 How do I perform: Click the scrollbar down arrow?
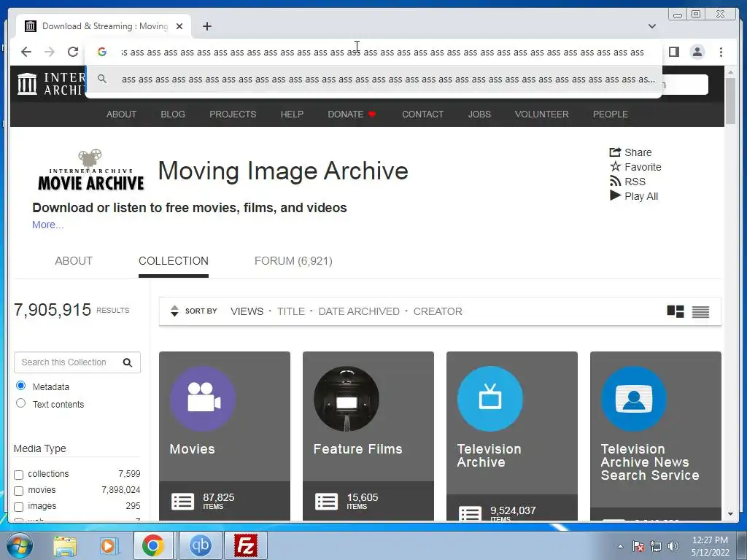(x=730, y=514)
